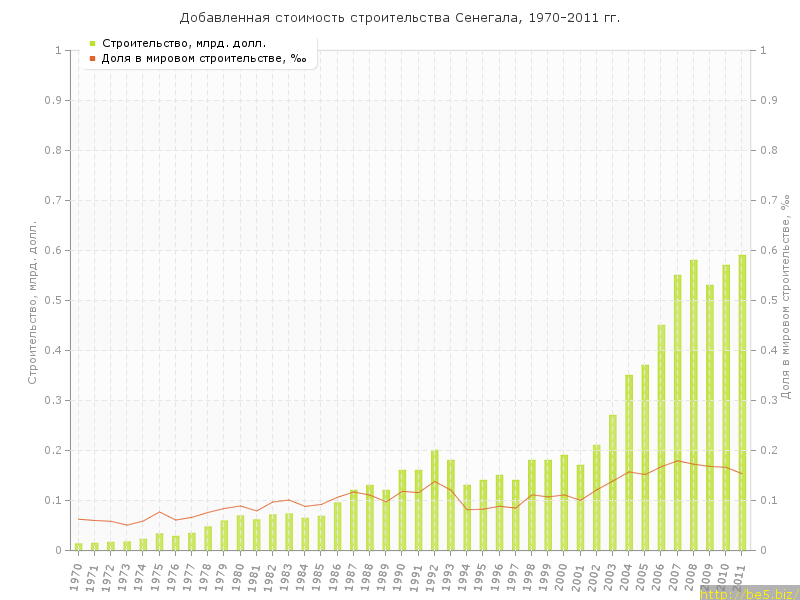Click the 2003 bar

click(613, 482)
